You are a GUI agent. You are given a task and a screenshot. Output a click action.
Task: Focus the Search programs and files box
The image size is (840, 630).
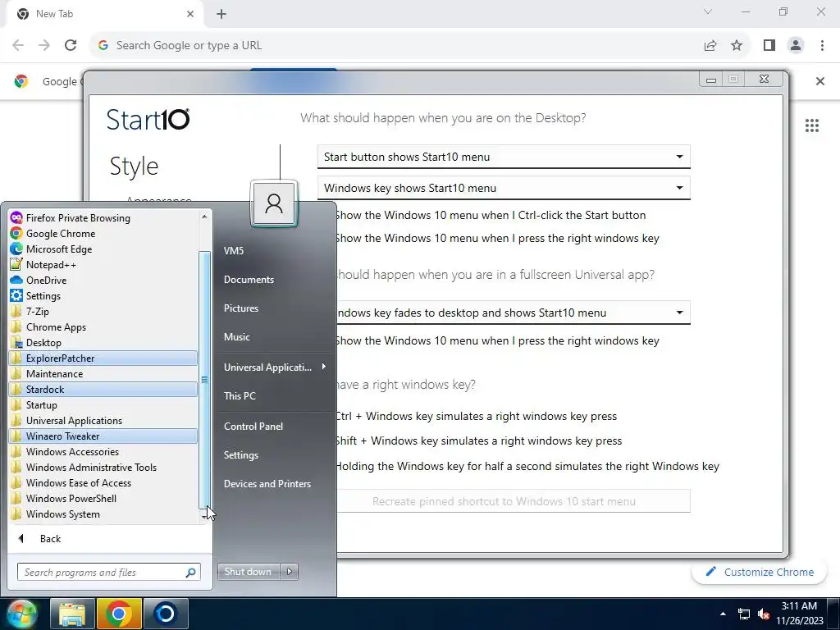(109, 572)
